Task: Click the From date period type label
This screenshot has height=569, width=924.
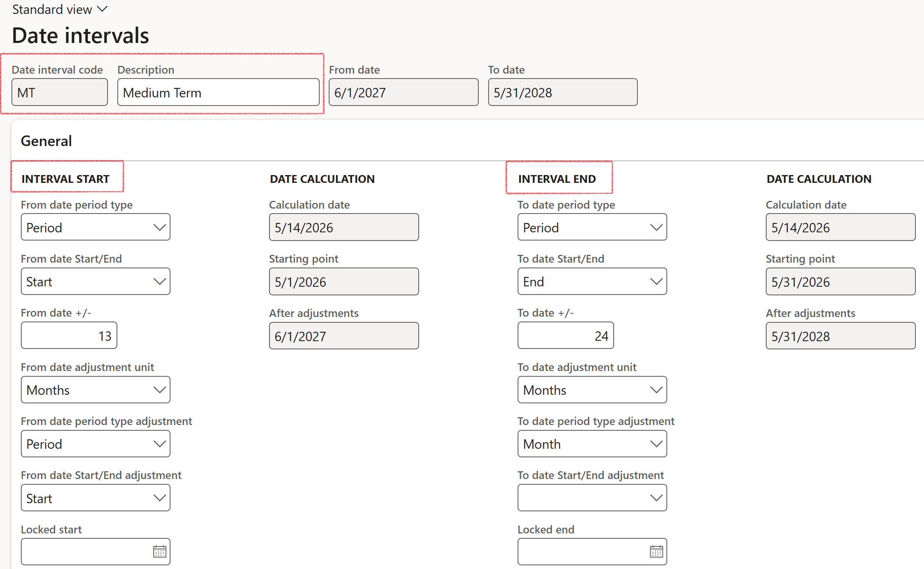Action: point(77,205)
